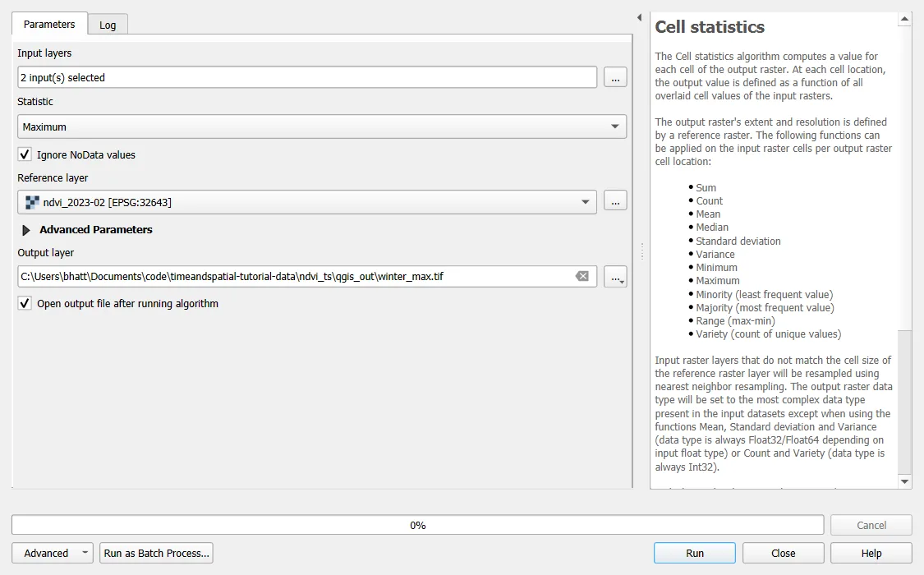Toggle Open output file after running
The height and width of the screenshot is (575, 924).
[x=24, y=303]
